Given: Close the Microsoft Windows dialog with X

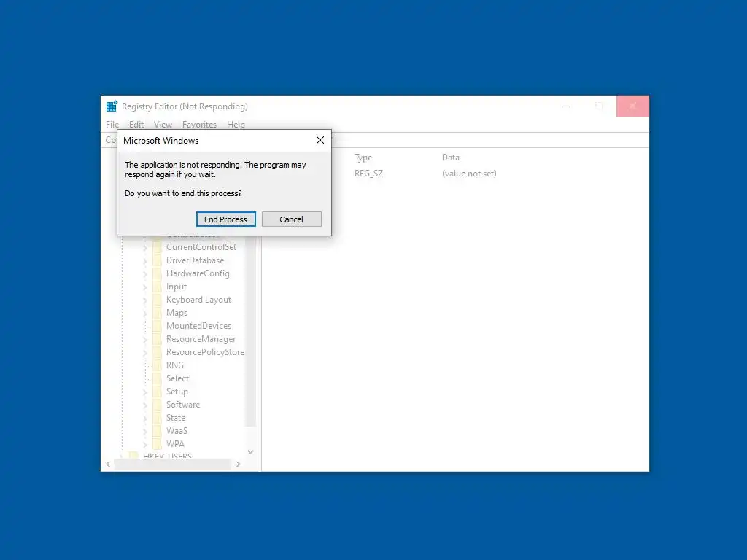Looking at the screenshot, I should [320, 140].
